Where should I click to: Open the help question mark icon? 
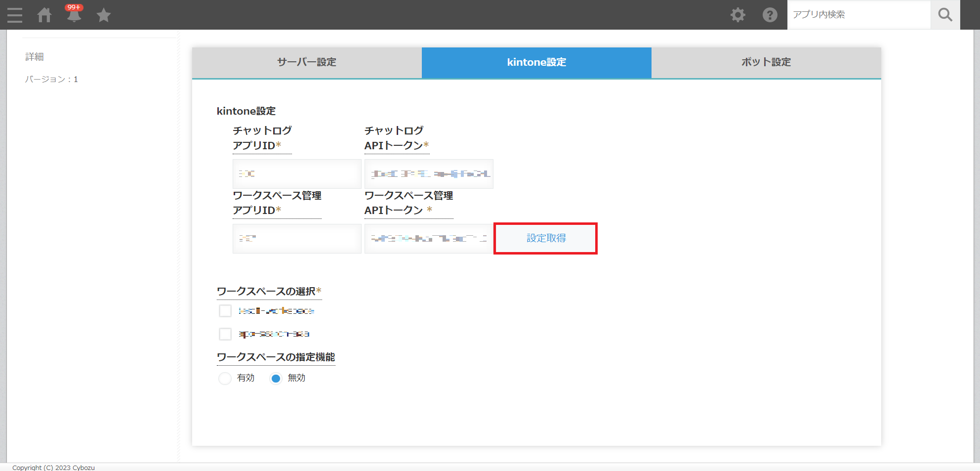[x=770, y=15]
